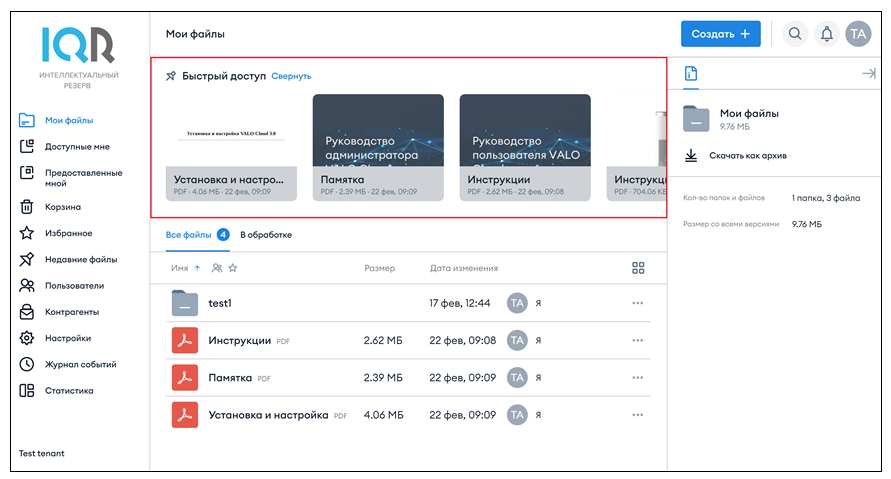Open the three-dot menu for test1
The width and height of the screenshot is (891, 479).
638,303
